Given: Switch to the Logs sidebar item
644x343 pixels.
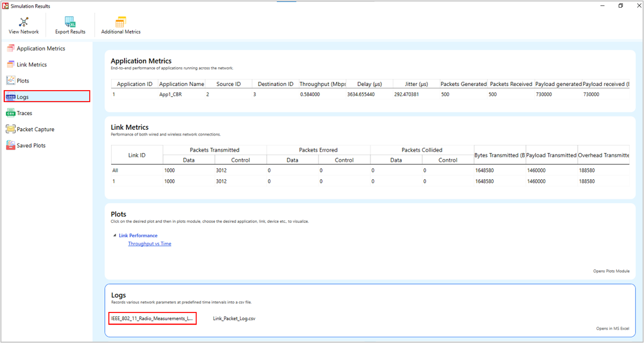Looking at the screenshot, I should 22,97.
